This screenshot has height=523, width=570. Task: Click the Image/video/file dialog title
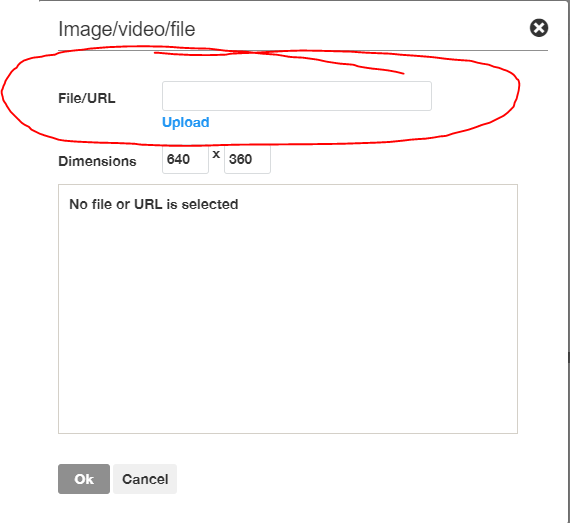coord(127,29)
